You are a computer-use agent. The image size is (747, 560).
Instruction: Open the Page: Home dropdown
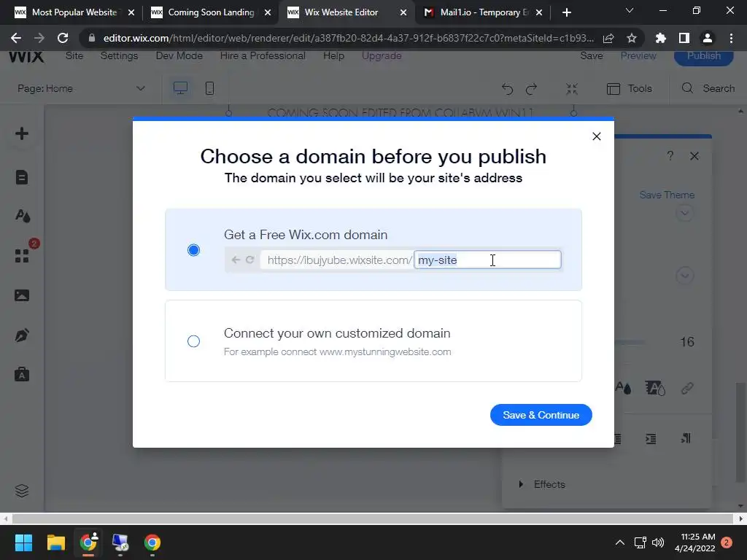click(81, 88)
